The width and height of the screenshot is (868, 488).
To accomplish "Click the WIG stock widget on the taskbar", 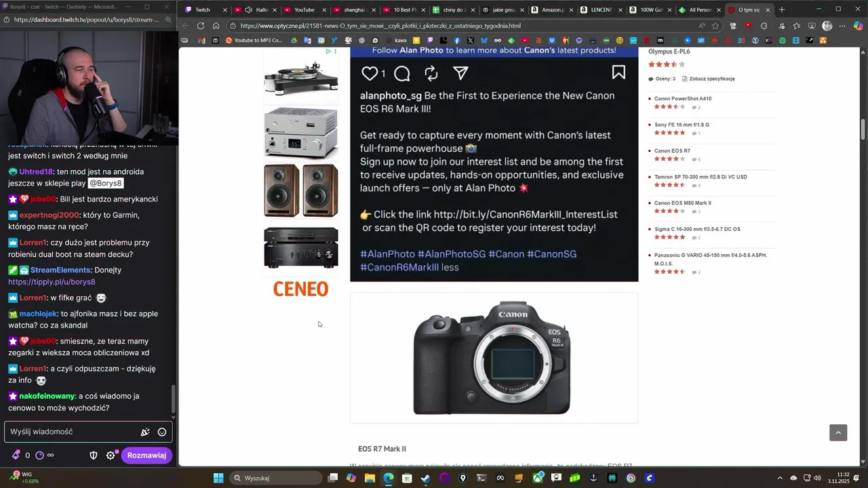I will click(x=24, y=477).
